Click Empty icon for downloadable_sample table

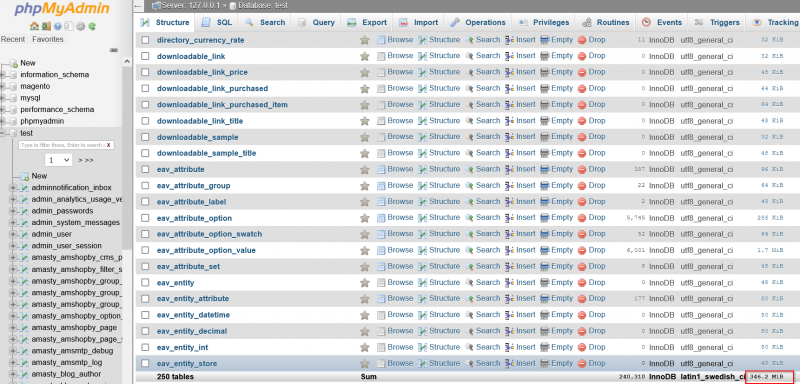pos(545,137)
